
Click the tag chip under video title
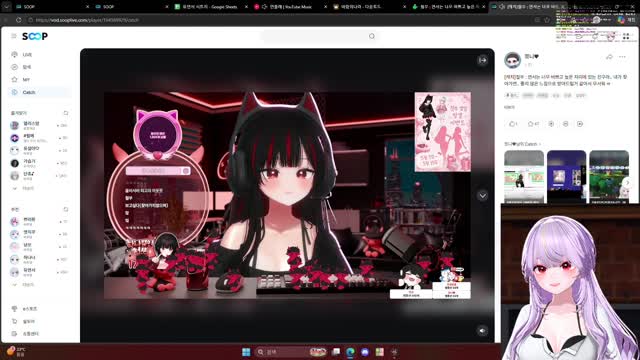click(x=512, y=95)
